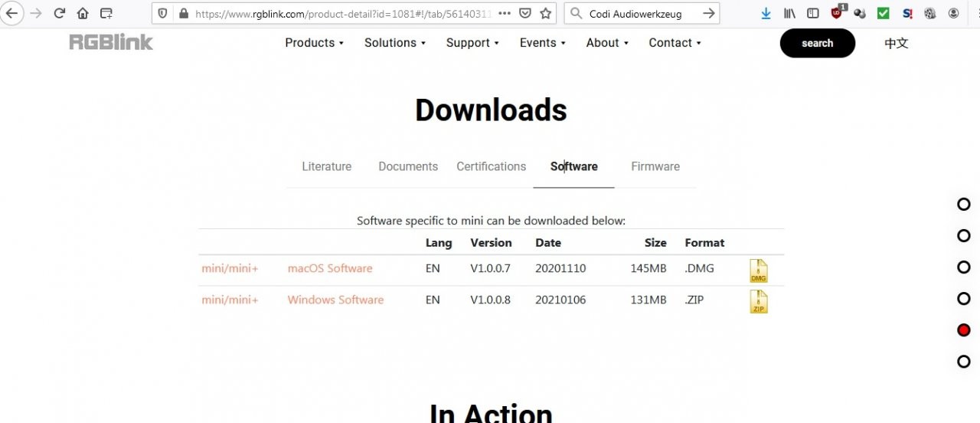Jump to second page section dot
The image size is (980, 423).
[x=964, y=235]
